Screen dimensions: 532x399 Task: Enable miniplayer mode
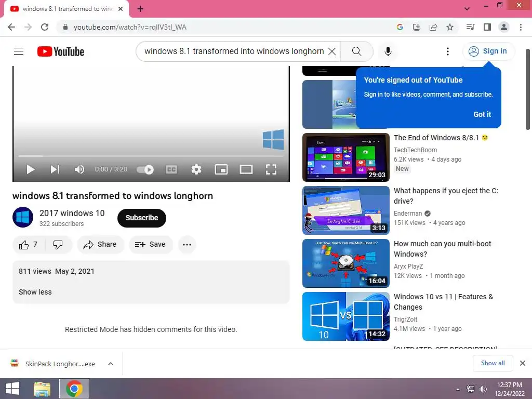[221, 169]
